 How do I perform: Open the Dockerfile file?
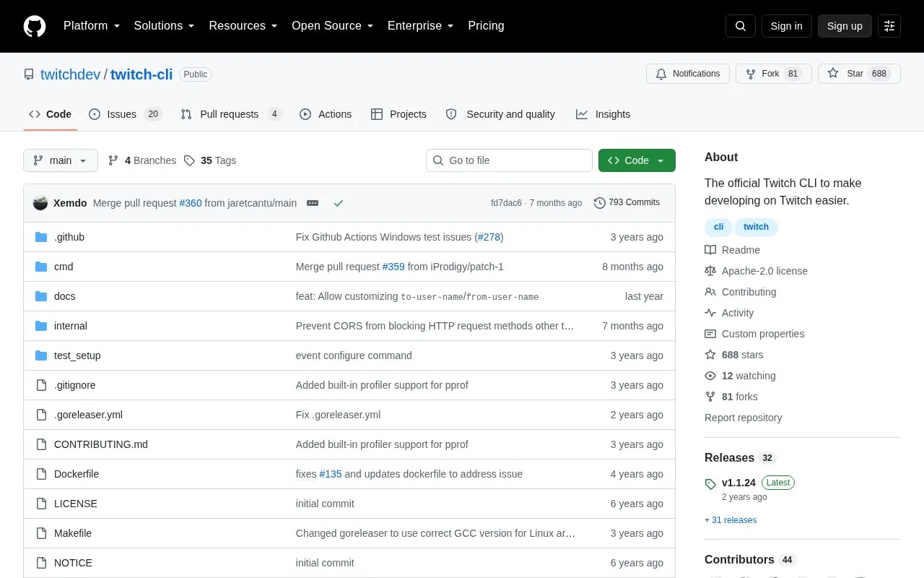click(x=77, y=474)
